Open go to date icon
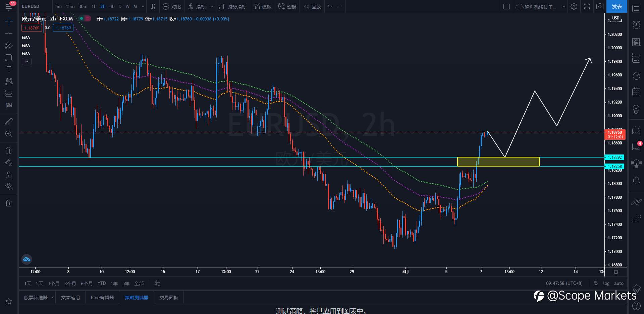 tap(157, 284)
